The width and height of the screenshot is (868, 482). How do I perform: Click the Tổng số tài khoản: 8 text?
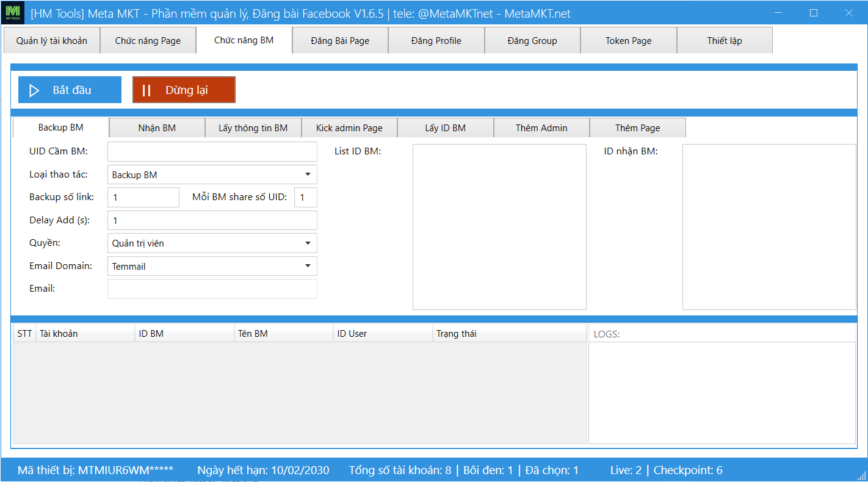(400, 470)
